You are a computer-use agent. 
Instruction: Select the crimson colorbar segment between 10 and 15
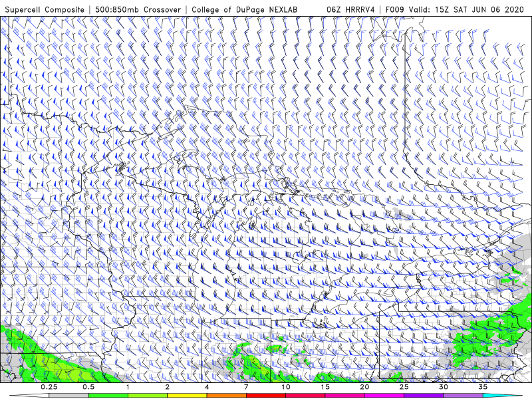click(x=305, y=396)
